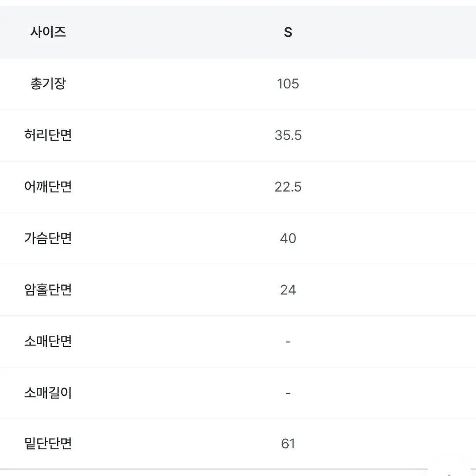Click the 22.5 shoulder value
The image size is (476, 476).
point(288,187)
